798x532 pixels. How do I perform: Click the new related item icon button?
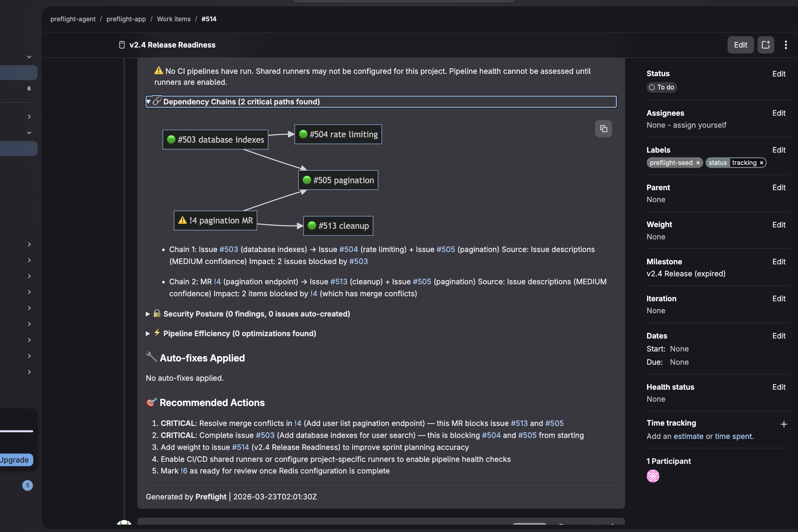(x=765, y=45)
